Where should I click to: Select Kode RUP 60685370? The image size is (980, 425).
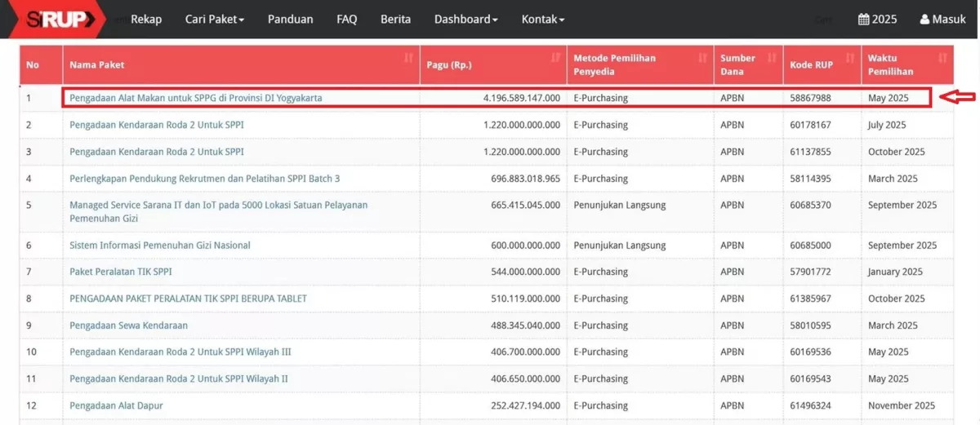click(x=810, y=205)
